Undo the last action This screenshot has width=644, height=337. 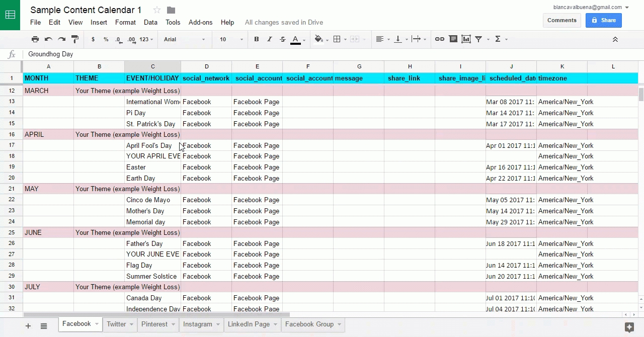48,39
